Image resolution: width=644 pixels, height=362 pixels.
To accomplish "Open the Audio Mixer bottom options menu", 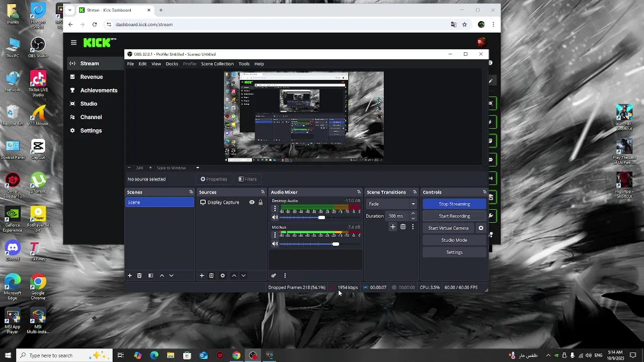I will click(x=285, y=276).
